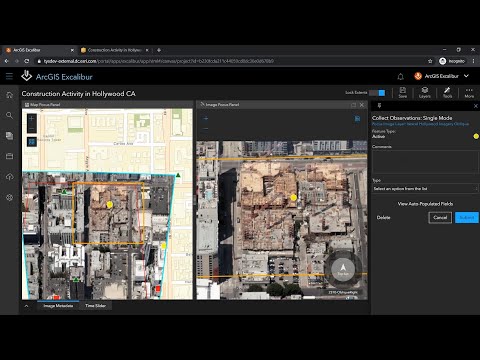Expand the bottom panel chevron
The width and height of the screenshot is (480, 360).
coord(26,306)
